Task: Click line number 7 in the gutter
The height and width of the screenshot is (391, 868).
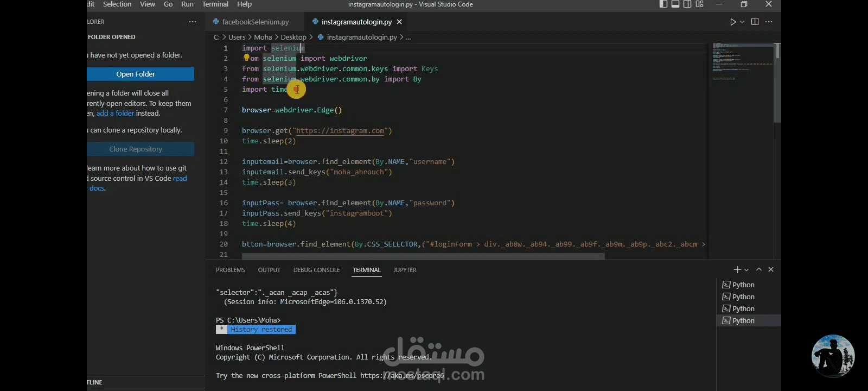Action: click(226, 110)
